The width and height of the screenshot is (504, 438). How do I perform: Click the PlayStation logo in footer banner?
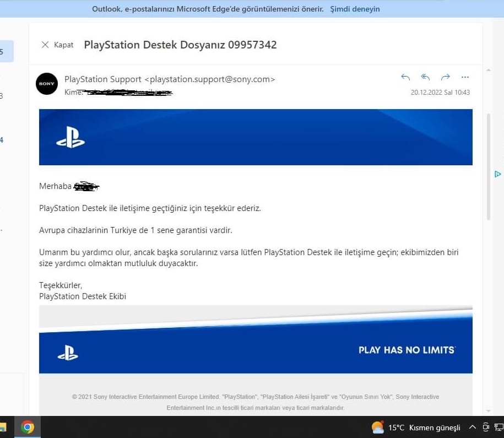point(68,353)
